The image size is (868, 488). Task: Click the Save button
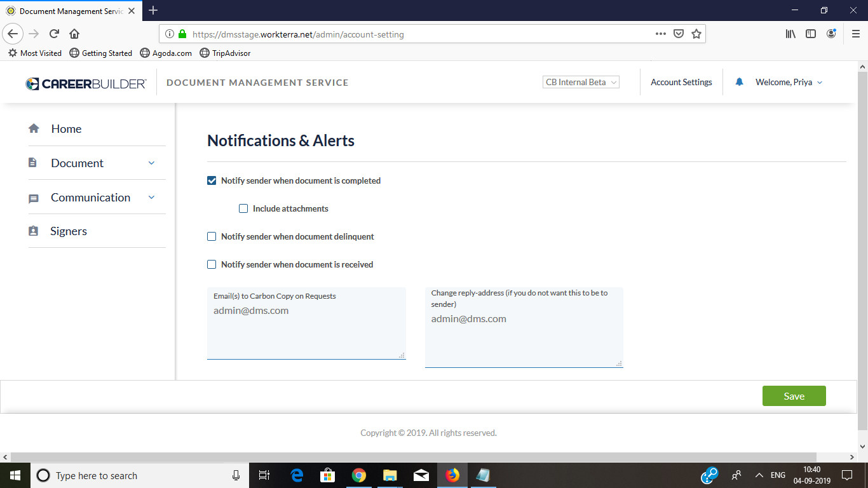point(794,395)
